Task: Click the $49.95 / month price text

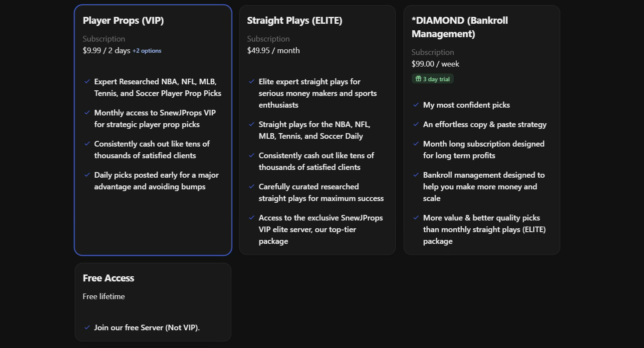Action: (x=273, y=50)
